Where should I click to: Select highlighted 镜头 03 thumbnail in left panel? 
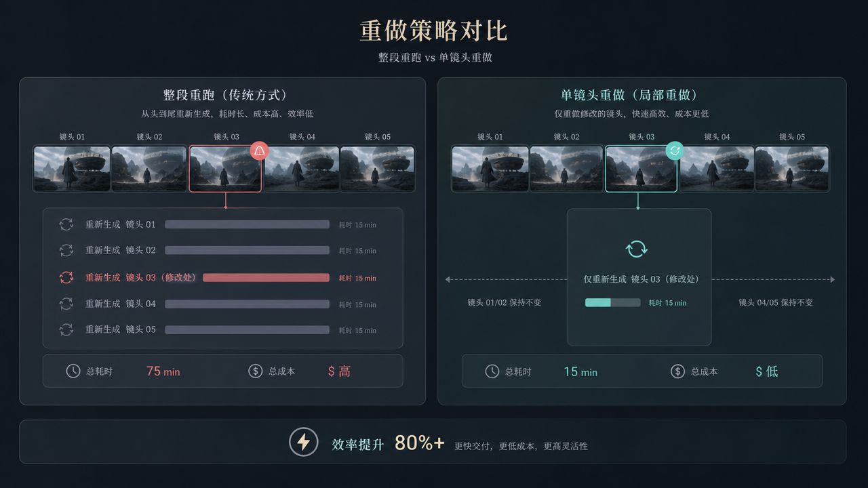point(225,169)
